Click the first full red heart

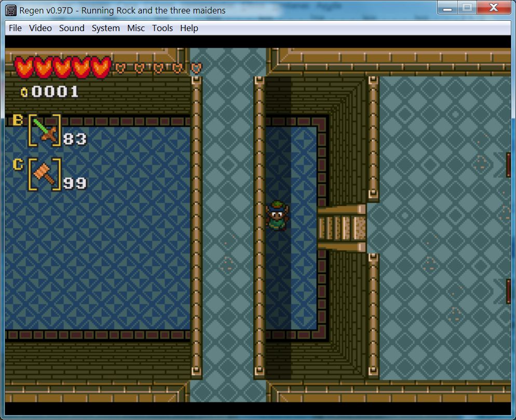23,67
